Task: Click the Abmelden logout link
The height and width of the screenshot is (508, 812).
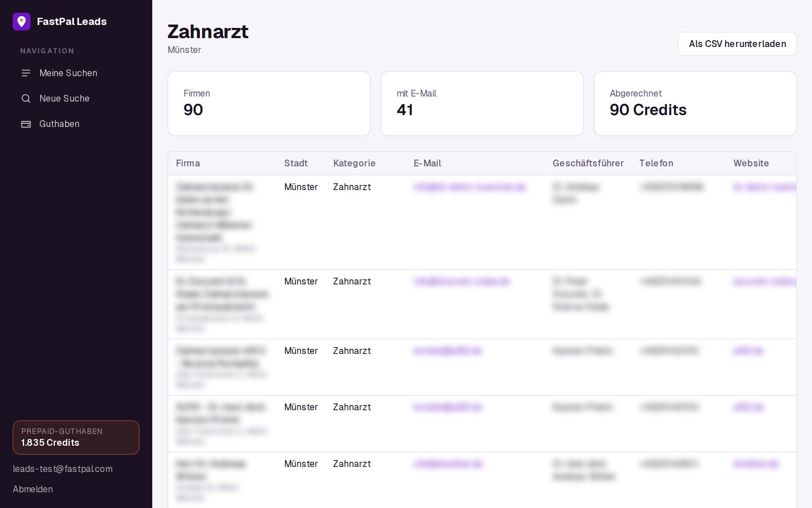Action: [33, 489]
